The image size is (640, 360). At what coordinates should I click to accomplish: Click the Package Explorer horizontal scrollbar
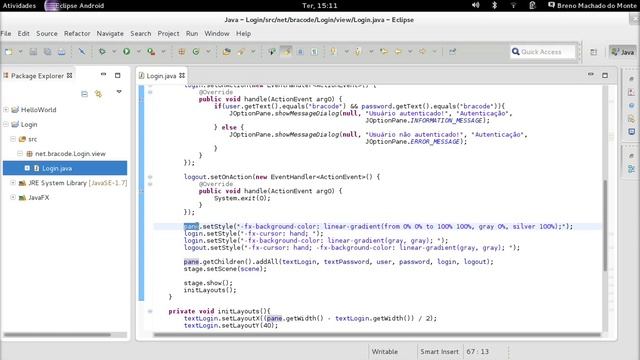point(57,335)
